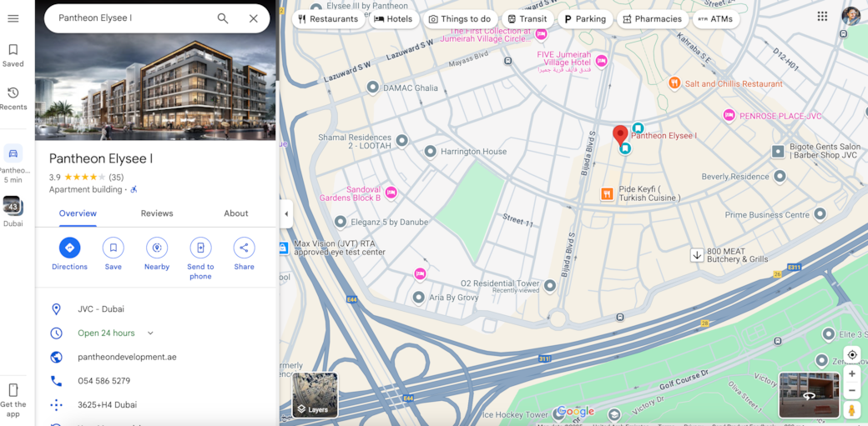Select the Parking chip
The width and height of the screenshot is (868, 426).
coord(585,19)
